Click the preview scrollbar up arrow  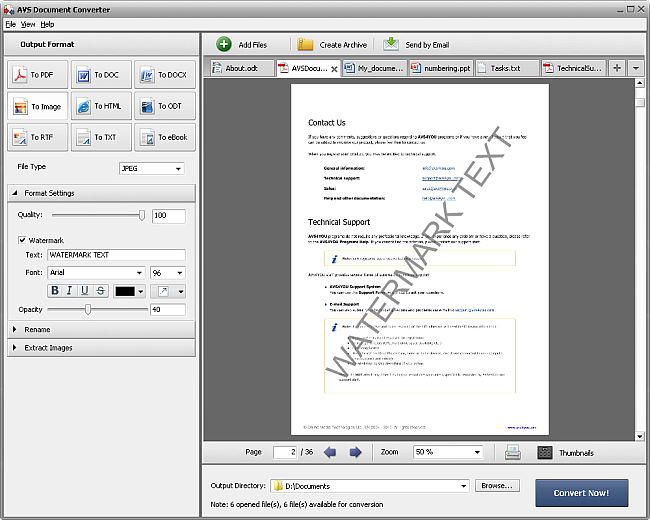pos(640,84)
